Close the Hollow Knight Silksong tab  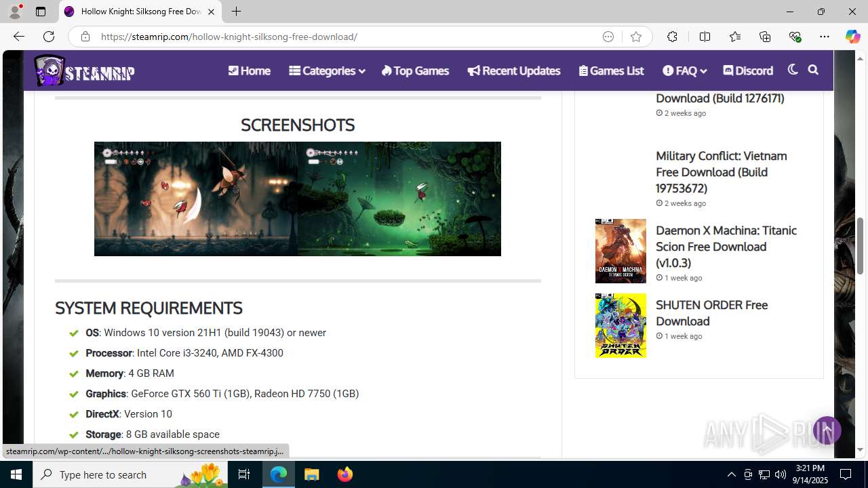click(x=212, y=12)
